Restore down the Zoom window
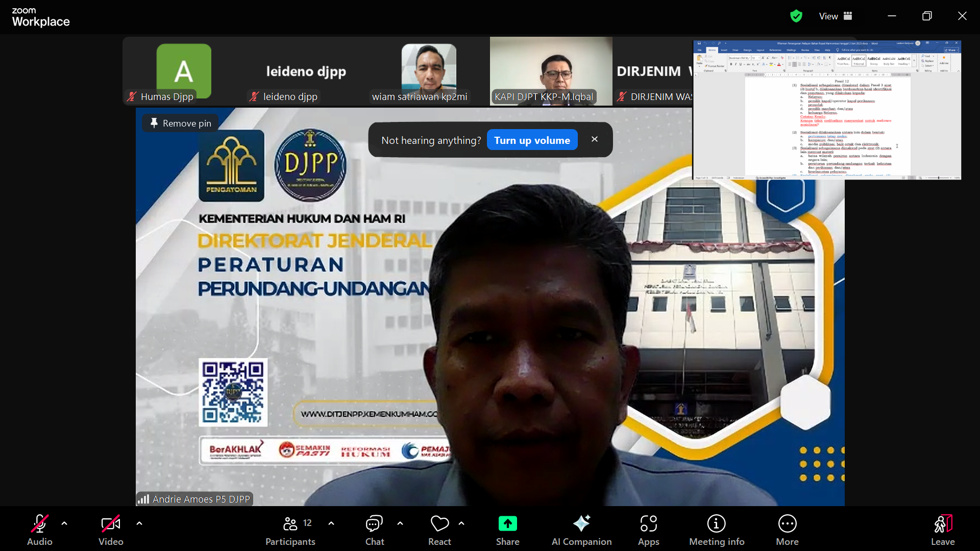The height and width of the screenshot is (551, 980). (x=927, y=16)
